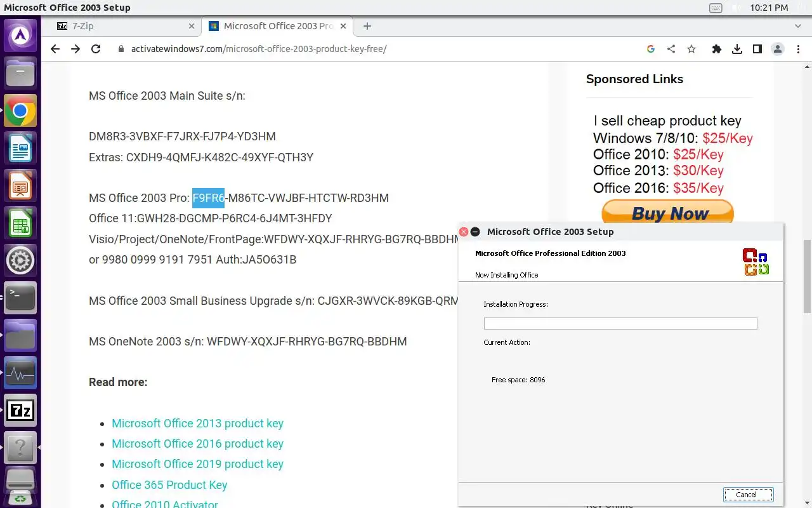Open the 10:21 PM clock
This screenshot has height=508, width=812.
click(769, 8)
